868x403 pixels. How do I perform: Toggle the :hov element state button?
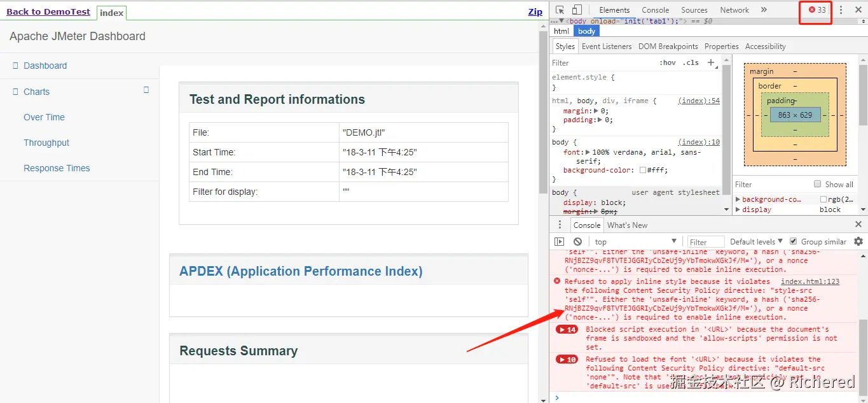[668, 62]
